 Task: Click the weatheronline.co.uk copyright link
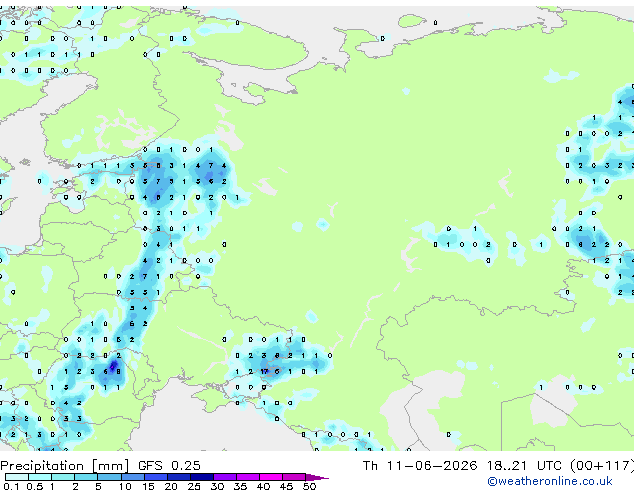point(550,481)
